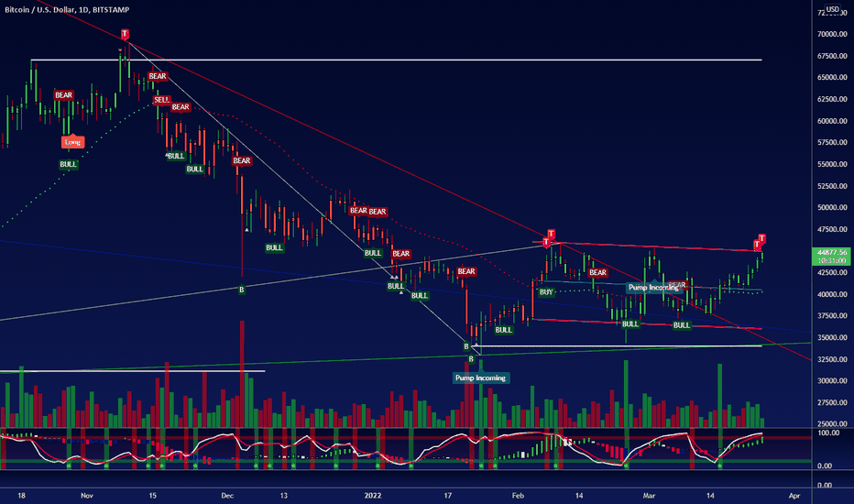Select the Pump Incoming label below the chart low

click(x=480, y=378)
